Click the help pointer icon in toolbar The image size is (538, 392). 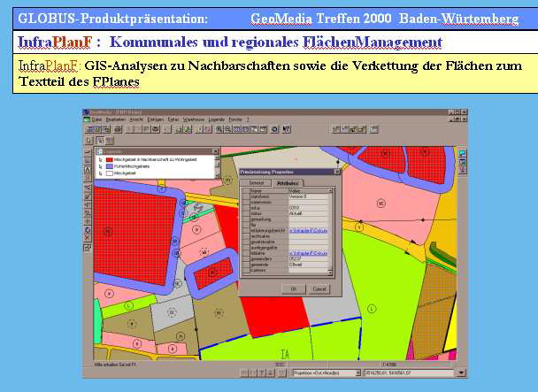(286, 129)
